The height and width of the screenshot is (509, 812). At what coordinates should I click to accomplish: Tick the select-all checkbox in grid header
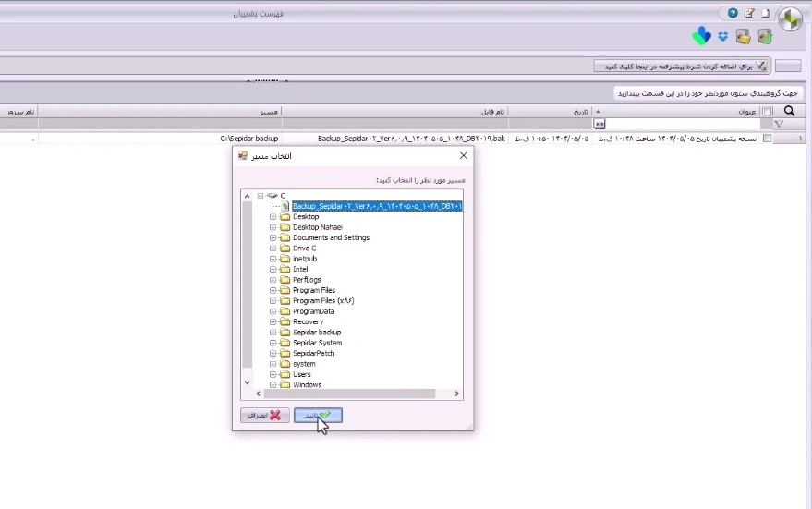(x=768, y=112)
